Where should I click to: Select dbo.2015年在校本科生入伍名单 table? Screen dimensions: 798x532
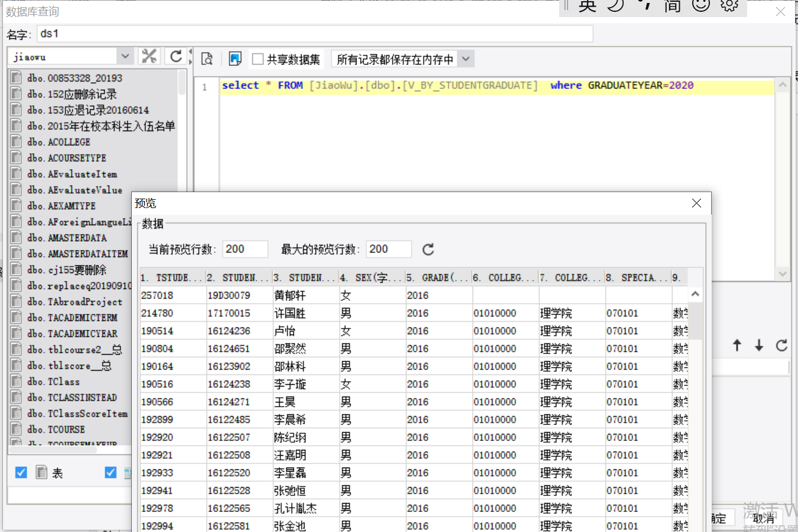click(101, 126)
